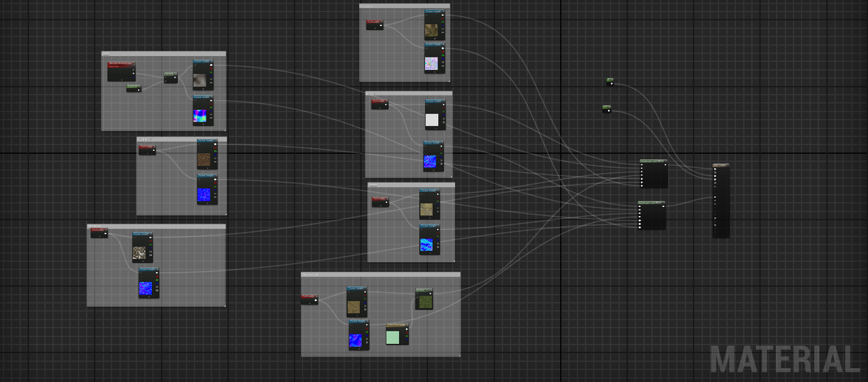Select the plain white texture sample thumbnail
The image size is (868, 382).
click(x=432, y=119)
